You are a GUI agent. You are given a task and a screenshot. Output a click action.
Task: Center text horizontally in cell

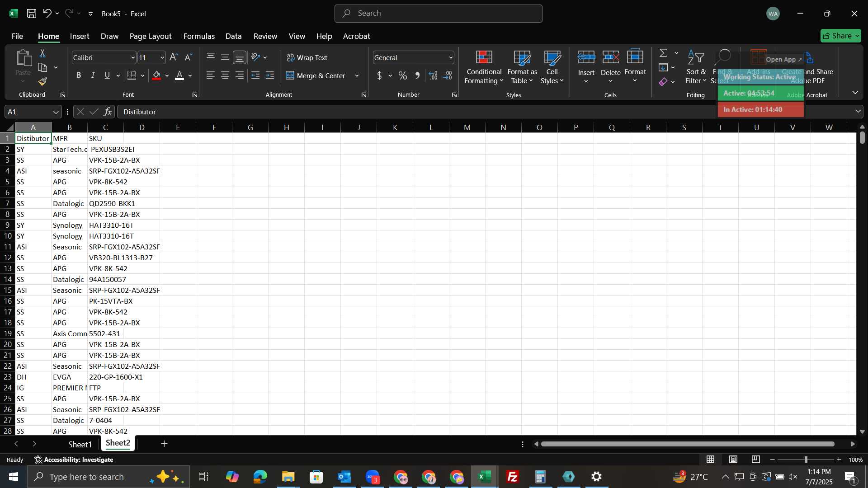point(225,75)
